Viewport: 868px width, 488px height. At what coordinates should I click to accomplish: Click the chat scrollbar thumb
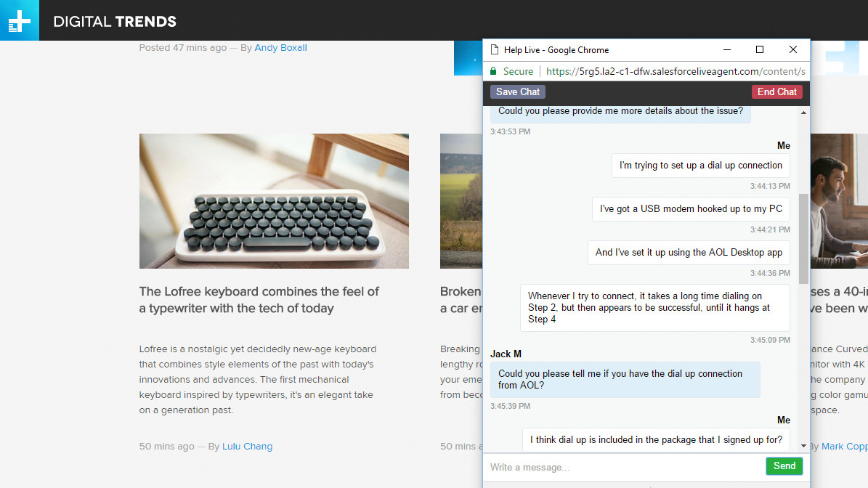click(x=804, y=238)
